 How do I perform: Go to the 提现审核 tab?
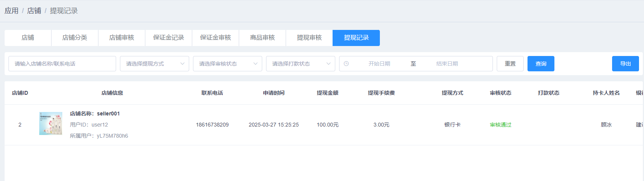click(x=309, y=38)
